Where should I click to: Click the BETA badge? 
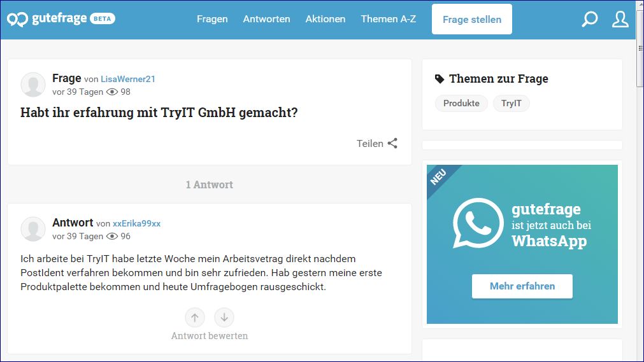pos(103,18)
